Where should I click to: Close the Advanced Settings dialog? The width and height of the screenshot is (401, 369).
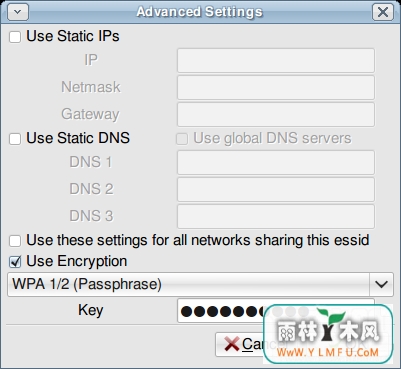tap(383, 12)
